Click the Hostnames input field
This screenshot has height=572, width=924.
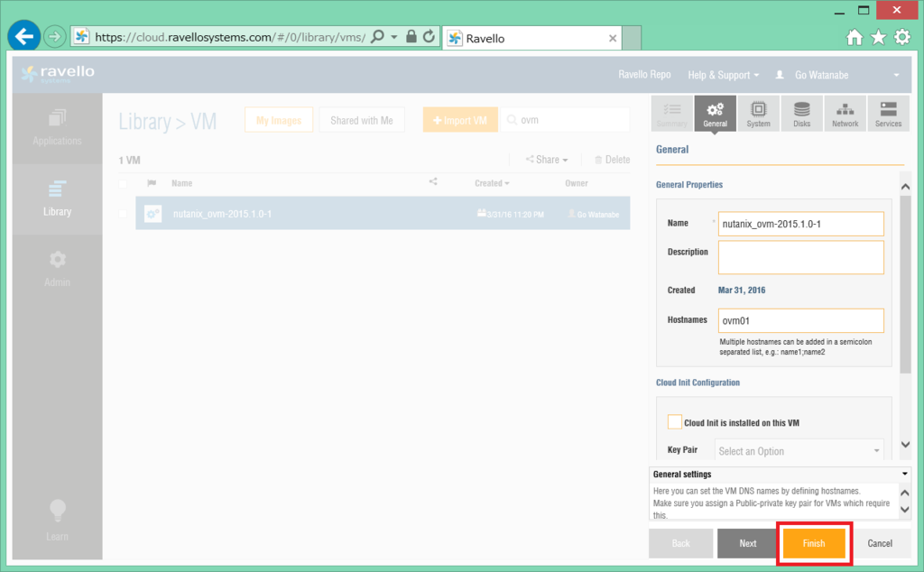point(801,320)
